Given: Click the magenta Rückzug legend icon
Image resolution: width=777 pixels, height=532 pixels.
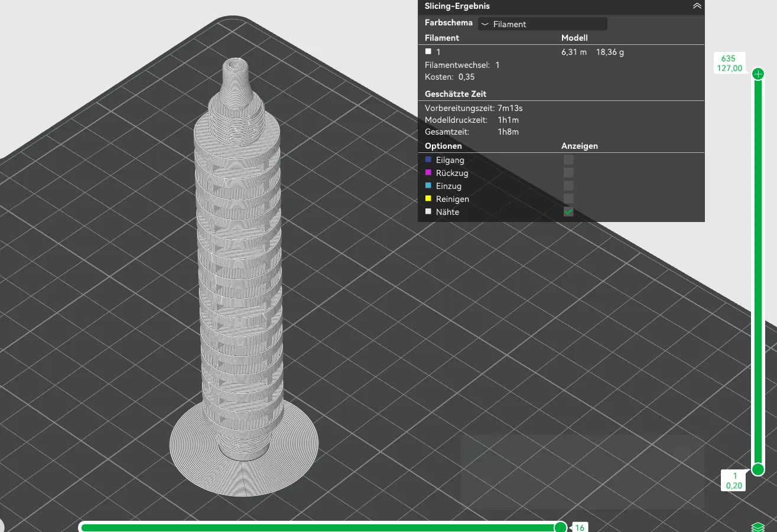Looking at the screenshot, I should click(x=428, y=172).
